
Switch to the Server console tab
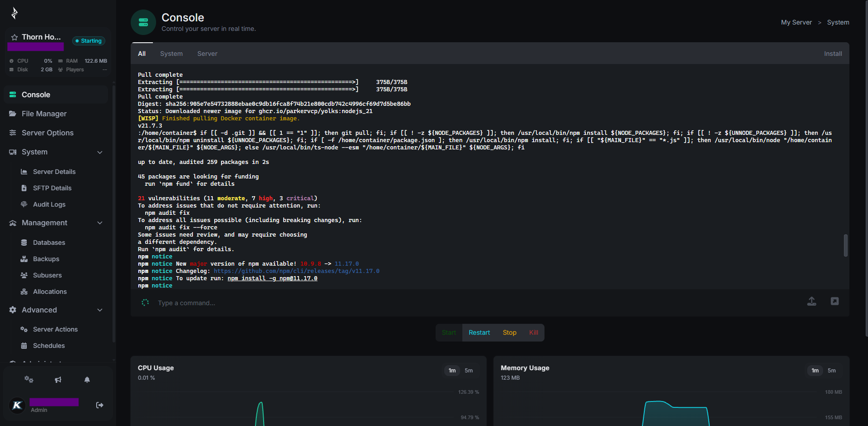207,54
